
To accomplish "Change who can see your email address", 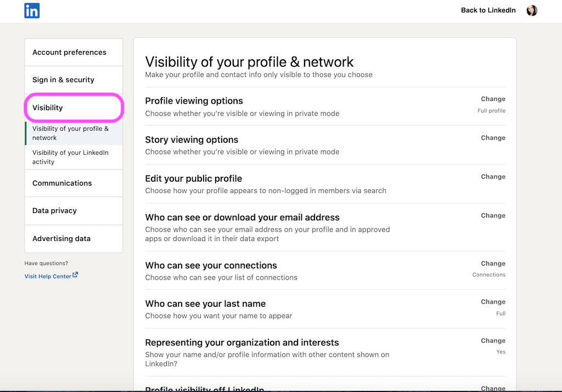I will 493,216.
